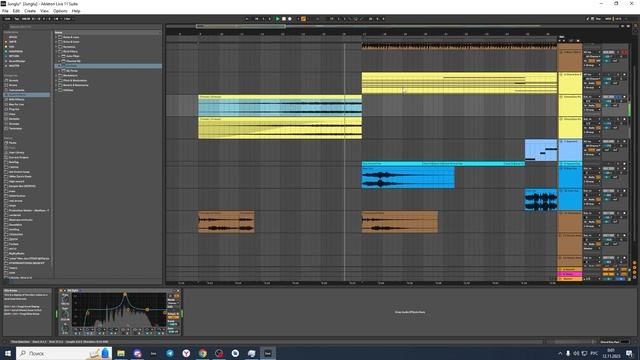Open the Help menu
Screen dimensions: 640x360
coord(76,11)
